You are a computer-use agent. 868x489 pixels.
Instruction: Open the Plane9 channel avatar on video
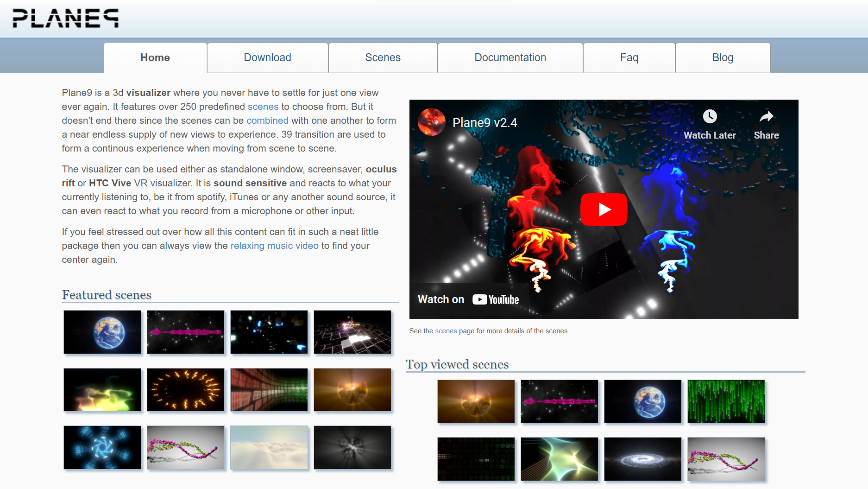pyautogui.click(x=432, y=122)
